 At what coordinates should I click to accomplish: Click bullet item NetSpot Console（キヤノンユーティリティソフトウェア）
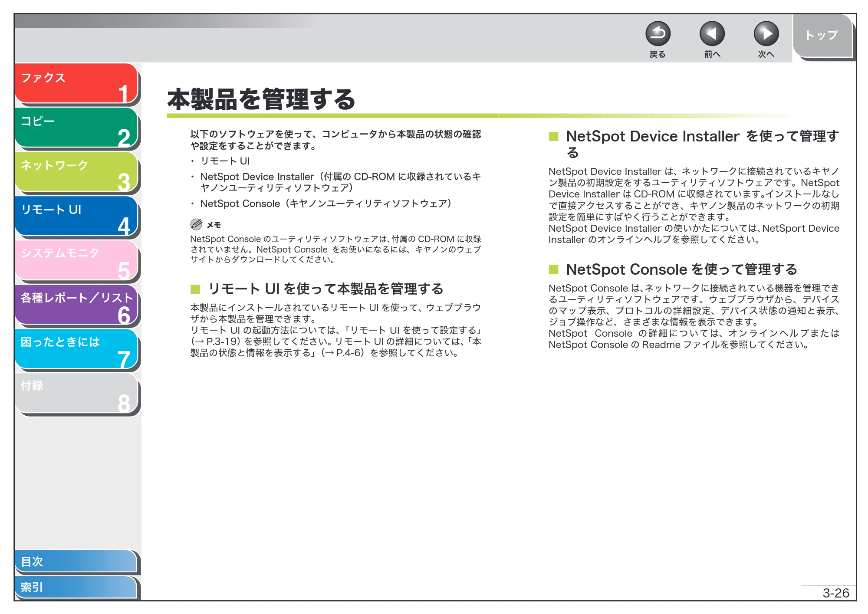coord(326,204)
